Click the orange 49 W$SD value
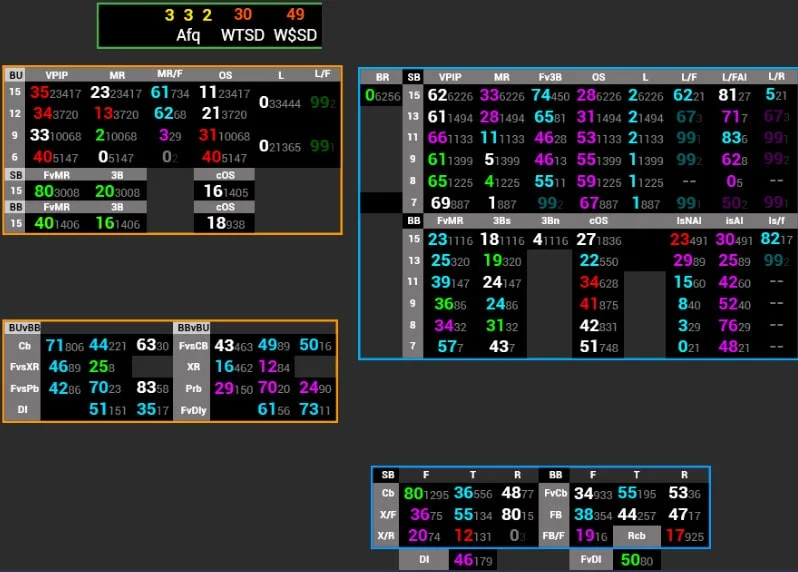Image resolution: width=798 pixels, height=572 pixels. pos(295,15)
